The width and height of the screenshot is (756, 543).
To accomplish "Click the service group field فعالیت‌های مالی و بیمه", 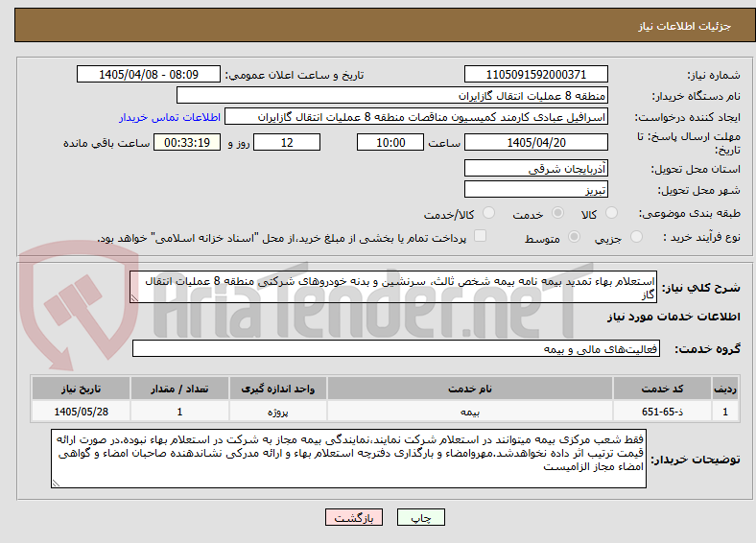I will tap(396, 348).
